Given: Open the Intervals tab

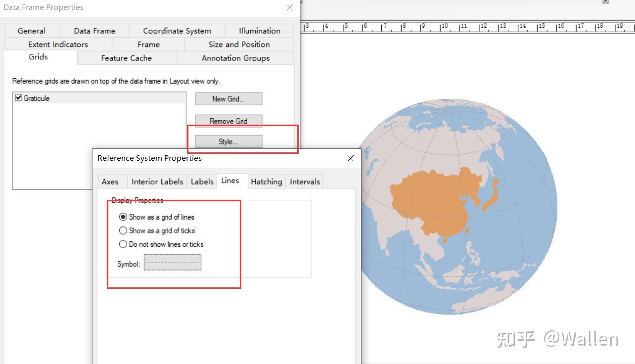Looking at the screenshot, I should (x=304, y=181).
